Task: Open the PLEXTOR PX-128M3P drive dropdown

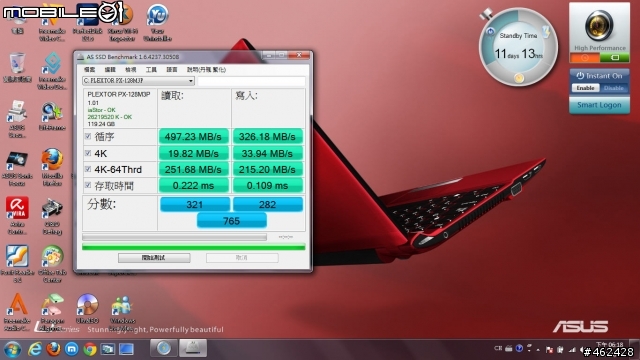Action: 138,81
